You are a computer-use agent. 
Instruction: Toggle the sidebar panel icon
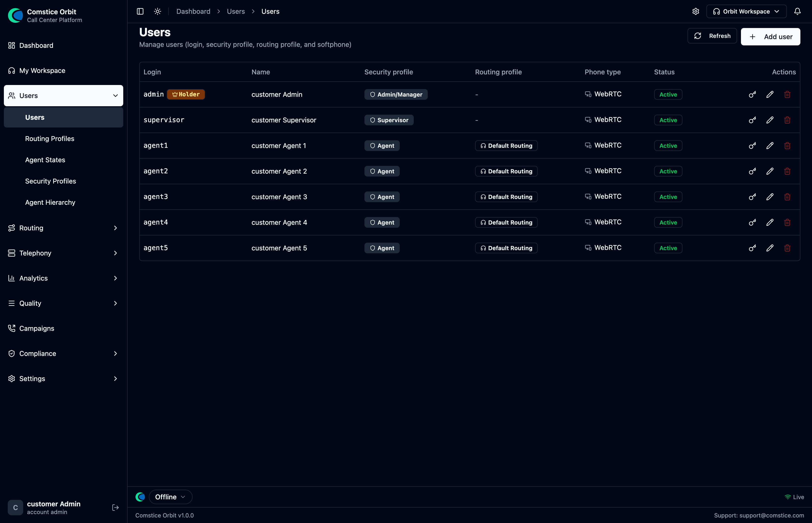140,11
